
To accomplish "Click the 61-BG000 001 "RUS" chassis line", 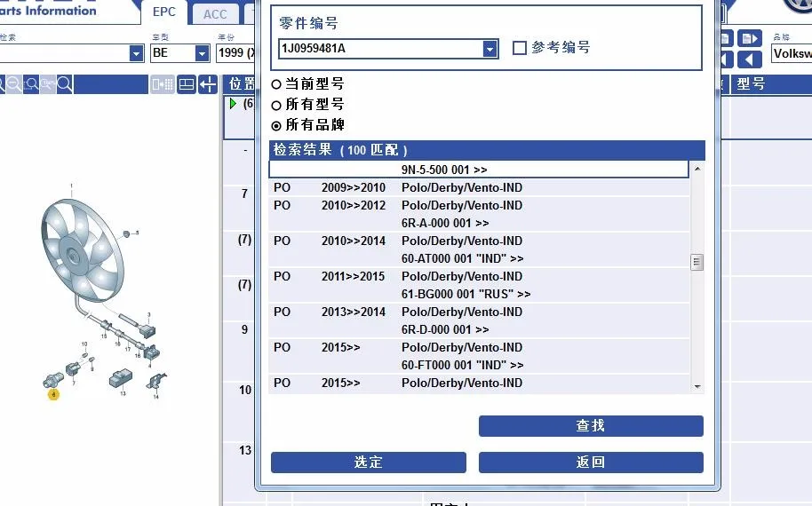I will (466, 294).
